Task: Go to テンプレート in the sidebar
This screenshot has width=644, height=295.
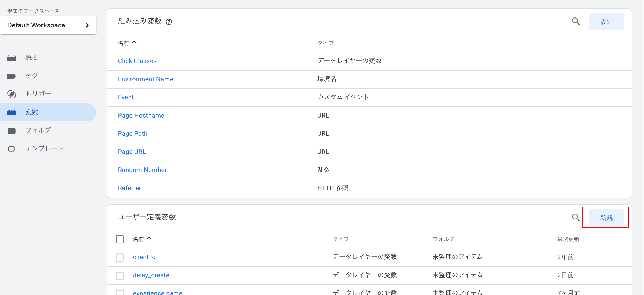Action: 44,148
